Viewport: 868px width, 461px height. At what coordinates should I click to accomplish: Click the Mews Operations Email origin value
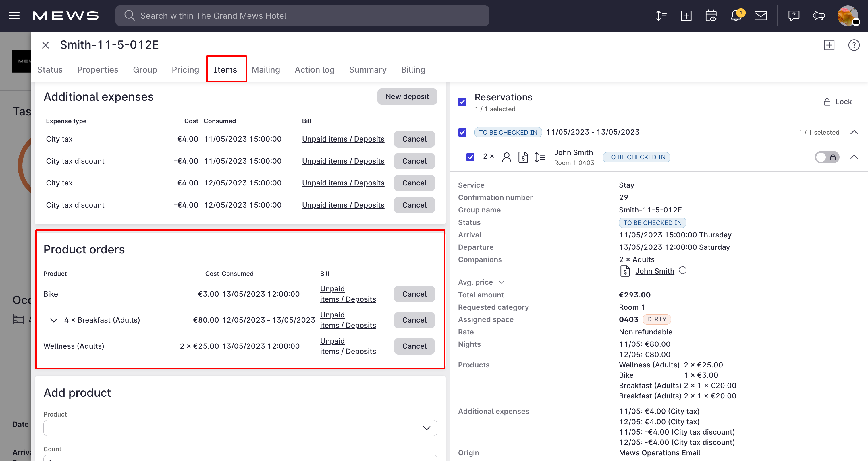(659, 453)
